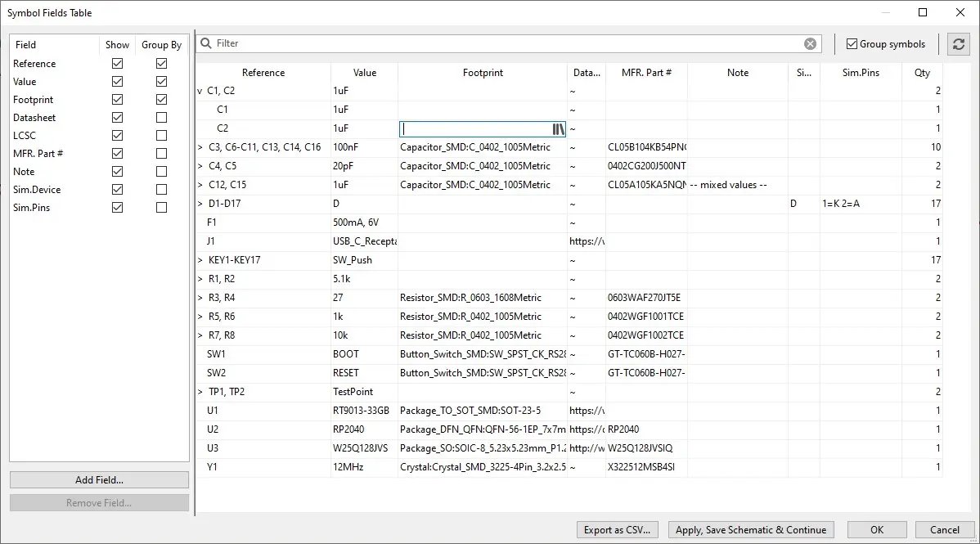Click the Value column header
The height and width of the screenshot is (544, 980).
[x=364, y=73]
